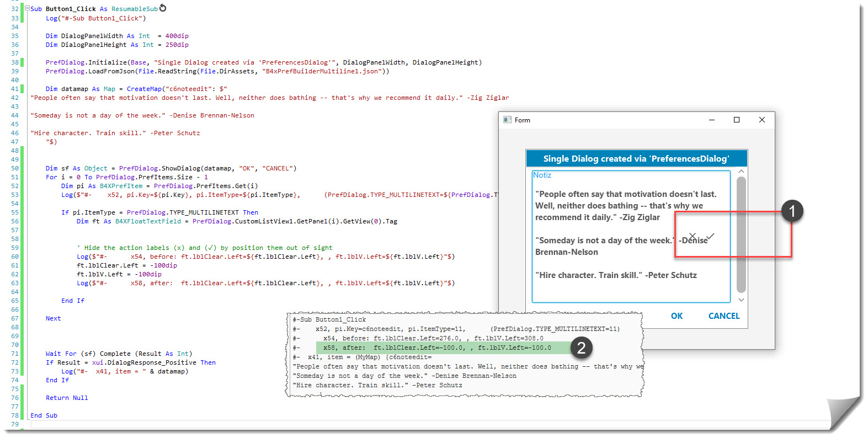Image resolution: width=868 pixels, height=438 pixels.
Task: Click into the Notiz multiline text field
Action: coord(631,237)
